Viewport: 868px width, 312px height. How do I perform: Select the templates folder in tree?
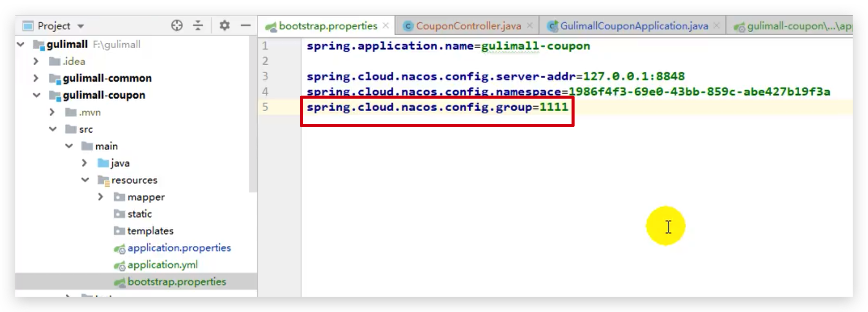[150, 231]
